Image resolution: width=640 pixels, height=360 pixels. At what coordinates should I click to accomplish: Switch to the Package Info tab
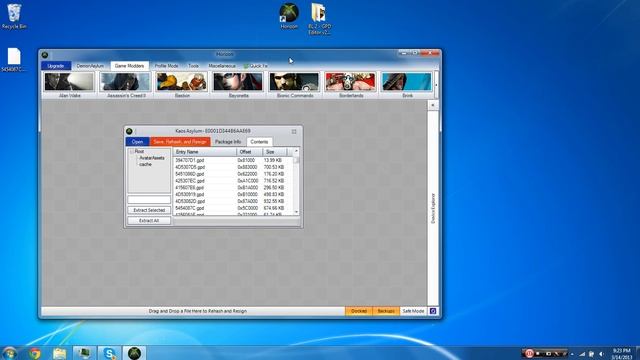click(x=228, y=142)
